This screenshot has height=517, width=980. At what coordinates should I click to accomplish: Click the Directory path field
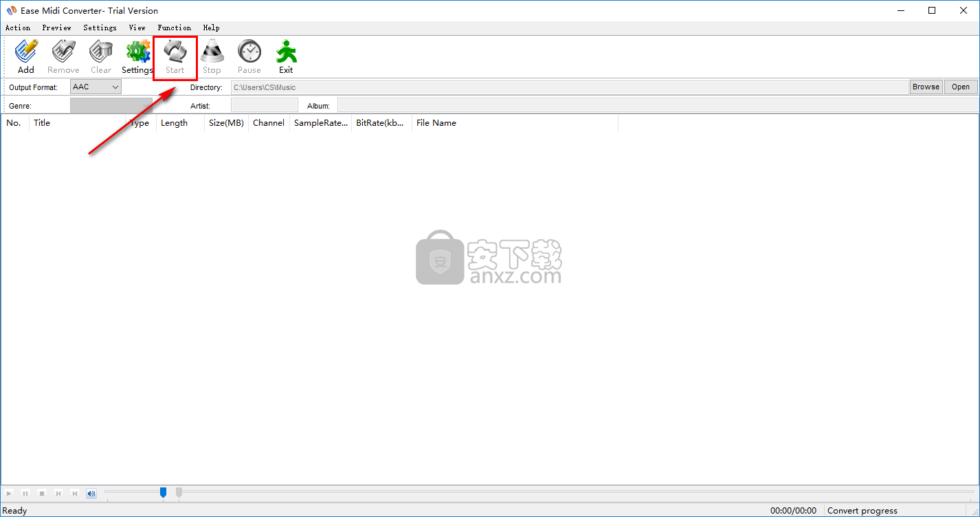pyautogui.click(x=570, y=87)
